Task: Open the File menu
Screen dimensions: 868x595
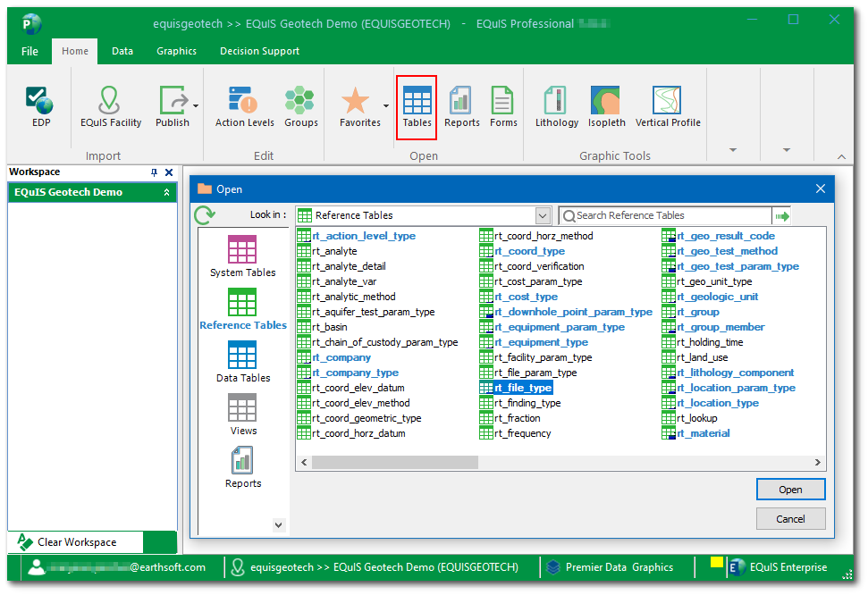Action: (x=29, y=51)
